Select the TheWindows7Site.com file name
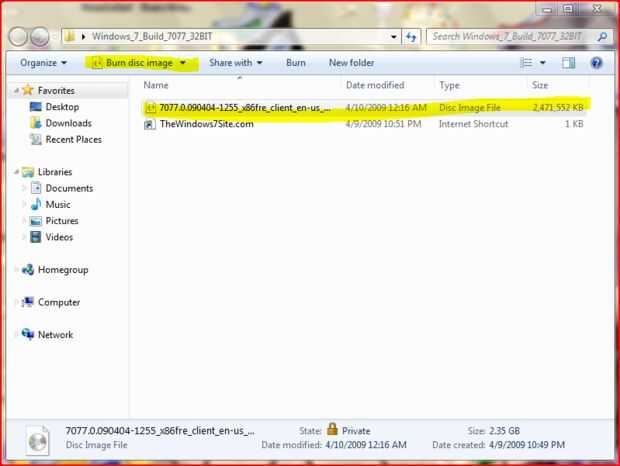 click(207, 124)
